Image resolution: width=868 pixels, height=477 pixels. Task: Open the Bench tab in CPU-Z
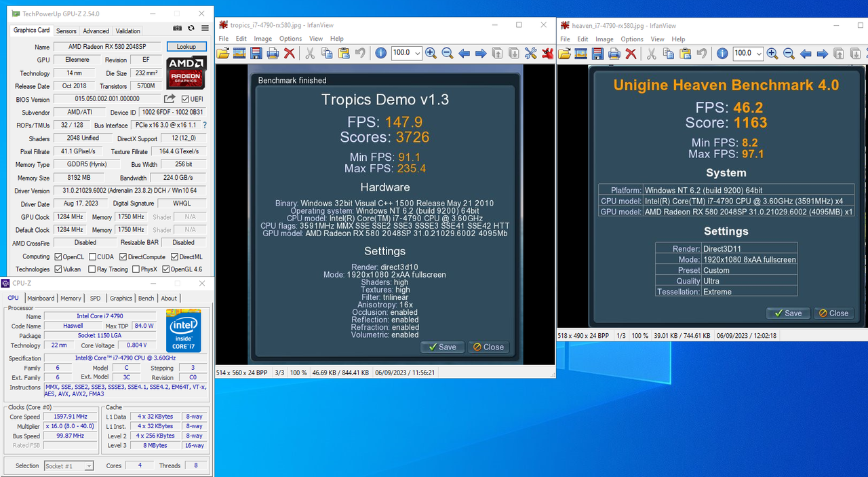pyautogui.click(x=146, y=299)
